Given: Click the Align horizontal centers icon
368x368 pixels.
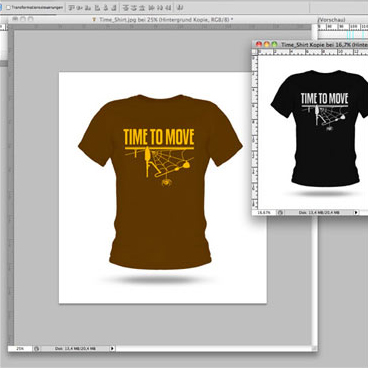Looking at the screenshot, I should tap(106, 7).
